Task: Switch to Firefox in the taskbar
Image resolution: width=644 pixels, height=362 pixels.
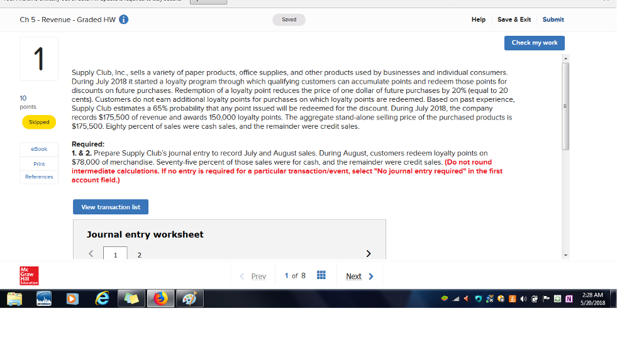Action: click(160, 299)
